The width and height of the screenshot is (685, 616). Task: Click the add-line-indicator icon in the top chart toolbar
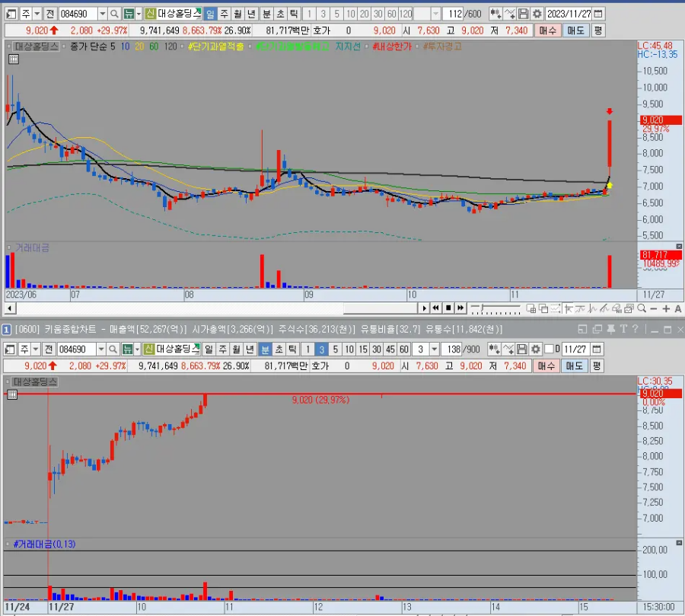point(509,14)
